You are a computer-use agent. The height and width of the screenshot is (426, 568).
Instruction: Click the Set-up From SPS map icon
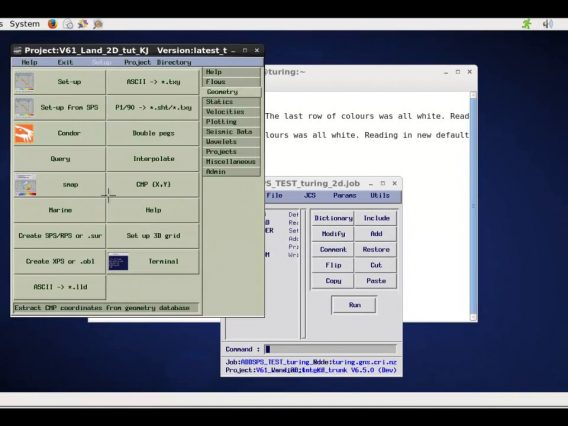click(24, 108)
